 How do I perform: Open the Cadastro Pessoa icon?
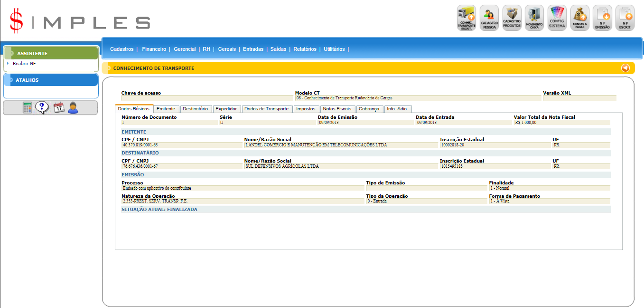click(489, 18)
